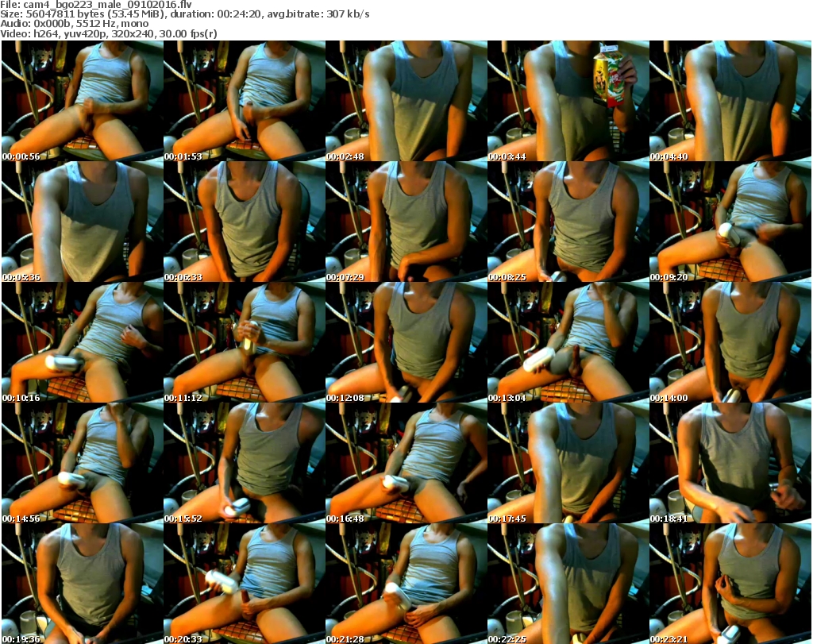The height and width of the screenshot is (644, 813).
Task: Pick the frame stamped 00:14:00
Action: (730, 343)
